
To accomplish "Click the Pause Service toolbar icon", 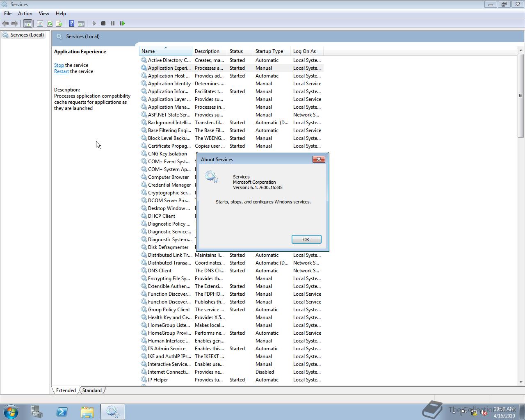I will (x=113, y=23).
